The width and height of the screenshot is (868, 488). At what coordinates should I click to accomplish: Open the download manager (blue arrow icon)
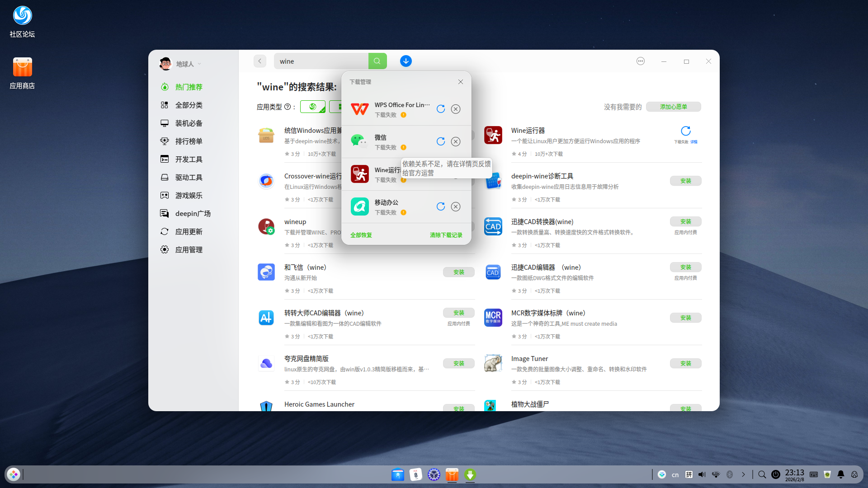(406, 61)
